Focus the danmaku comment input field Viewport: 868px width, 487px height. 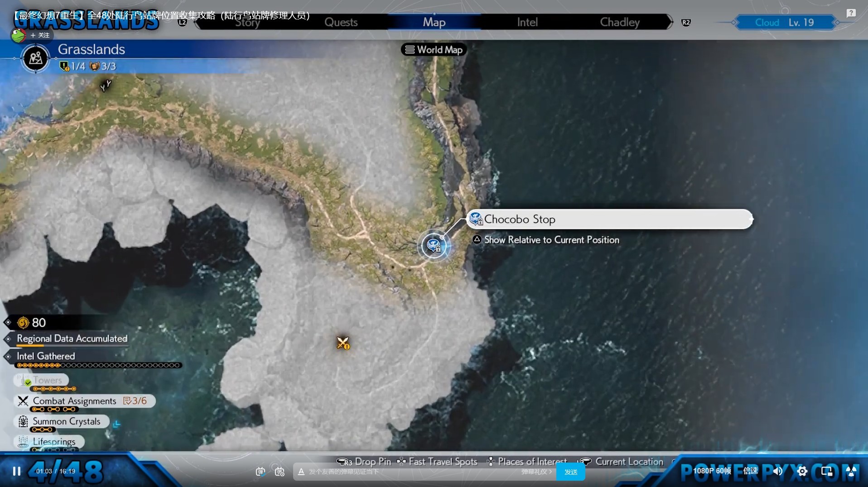click(412, 472)
